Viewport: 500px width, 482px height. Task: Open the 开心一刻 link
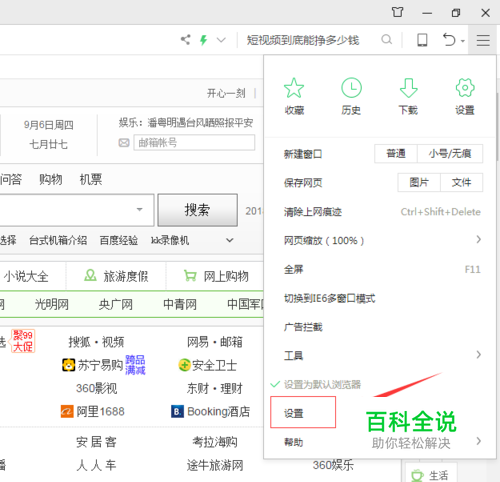click(x=226, y=93)
